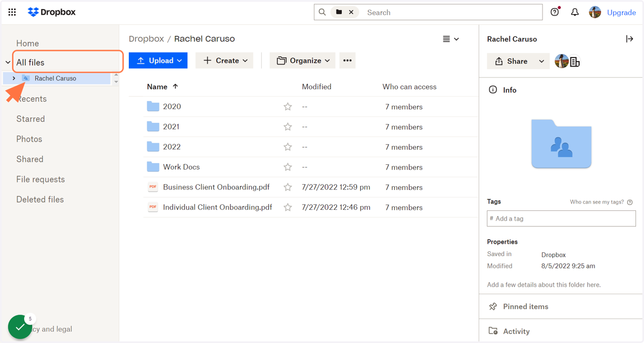Star the 2022 folder
The image size is (644, 343).
pos(288,147)
